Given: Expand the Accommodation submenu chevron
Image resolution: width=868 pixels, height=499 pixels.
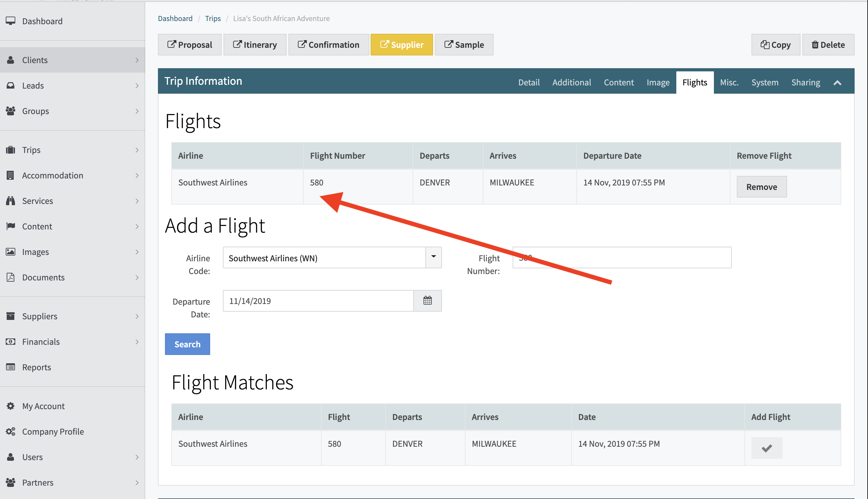Looking at the screenshot, I should tap(137, 176).
